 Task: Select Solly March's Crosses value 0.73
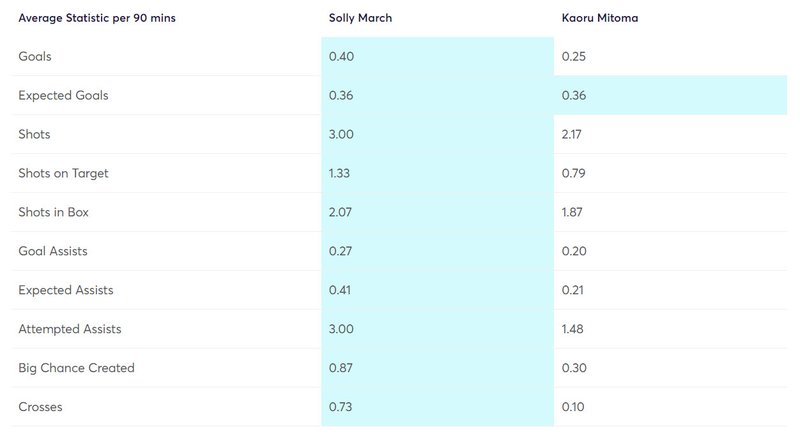(340, 407)
